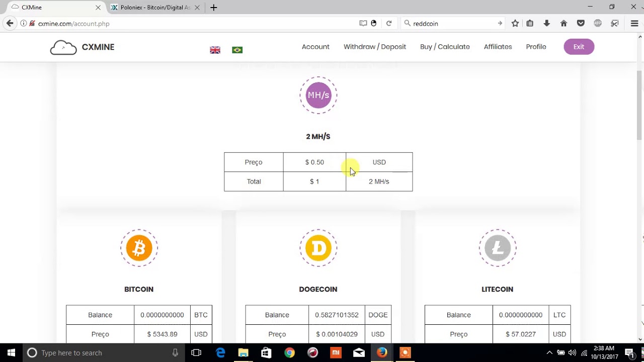Viewport: 644px width, 362px height.
Task: Click Dogecoin price $ 0.00104029
Action: point(337,334)
